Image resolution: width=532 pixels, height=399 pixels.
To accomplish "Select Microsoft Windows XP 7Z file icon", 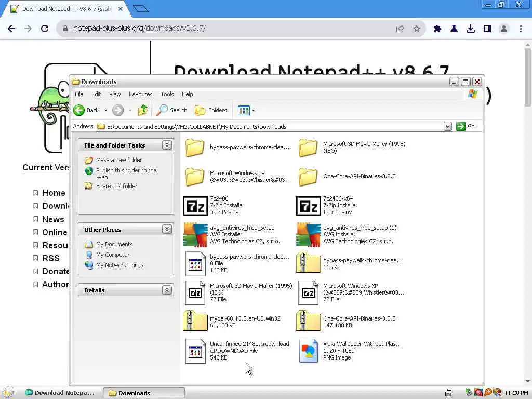I will [x=309, y=293].
